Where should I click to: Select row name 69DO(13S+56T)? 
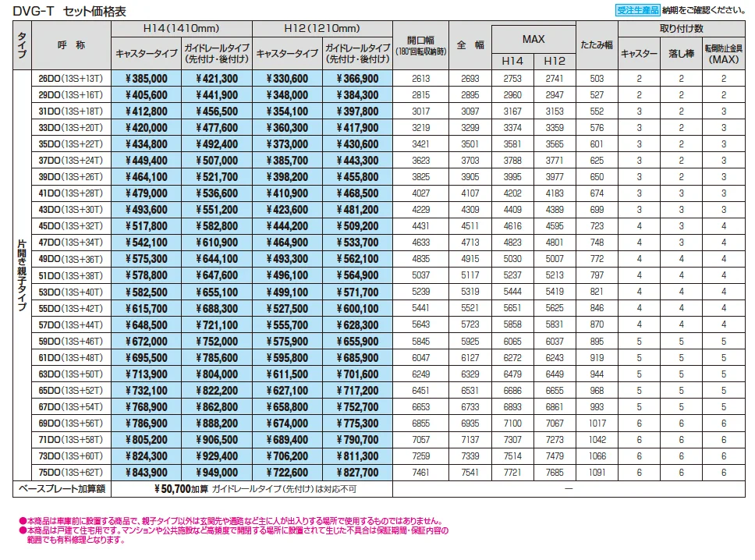coord(71,424)
